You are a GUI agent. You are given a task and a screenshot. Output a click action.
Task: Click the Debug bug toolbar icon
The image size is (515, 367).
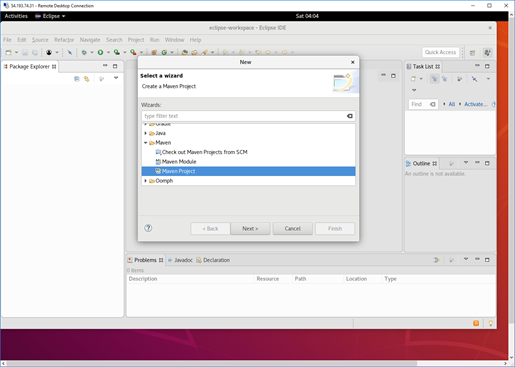click(84, 52)
